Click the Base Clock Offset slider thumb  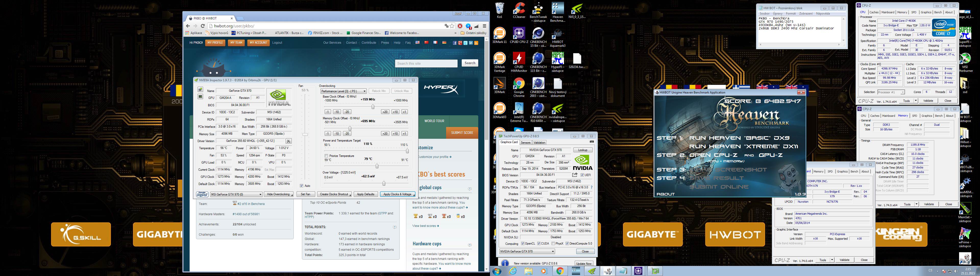pyautogui.click(x=373, y=107)
